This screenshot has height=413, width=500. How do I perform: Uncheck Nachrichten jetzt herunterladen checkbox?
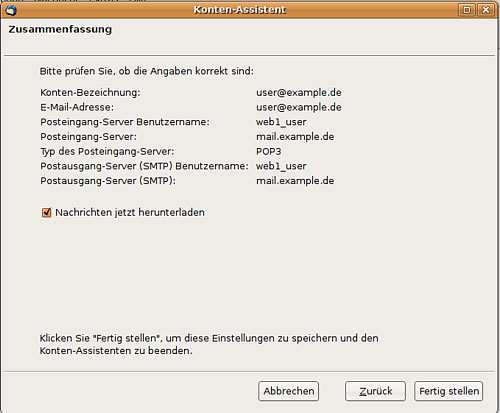(x=46, y=212)
